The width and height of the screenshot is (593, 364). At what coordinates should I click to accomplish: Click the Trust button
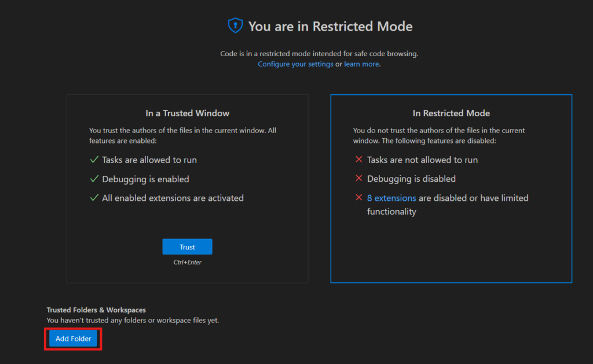(187, 246)
